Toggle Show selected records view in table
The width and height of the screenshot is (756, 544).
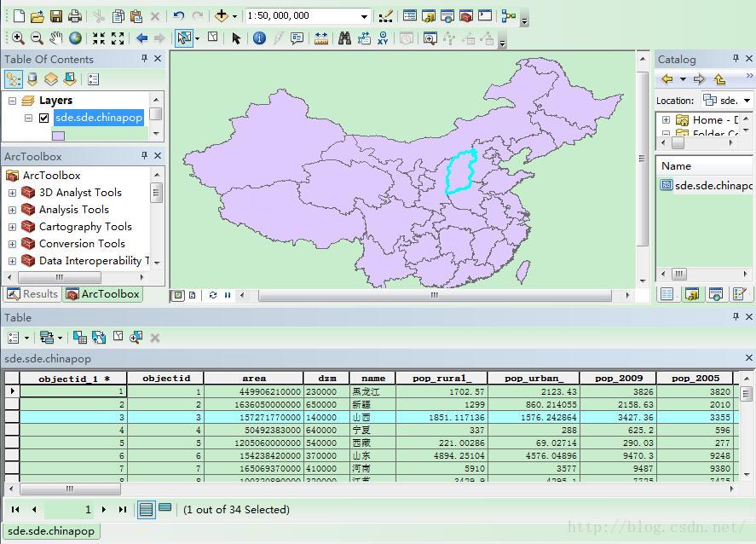click(165, 509)
